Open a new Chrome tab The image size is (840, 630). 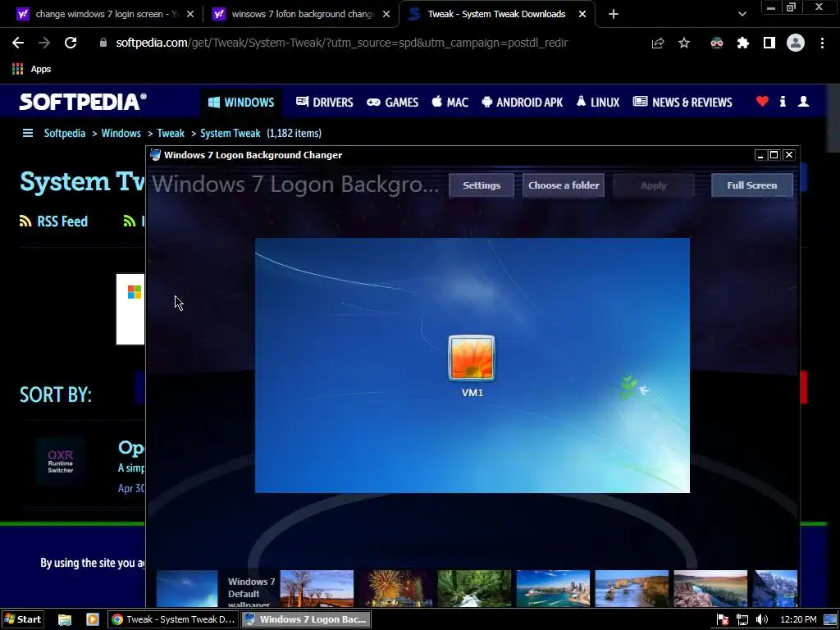pos(614,14)
